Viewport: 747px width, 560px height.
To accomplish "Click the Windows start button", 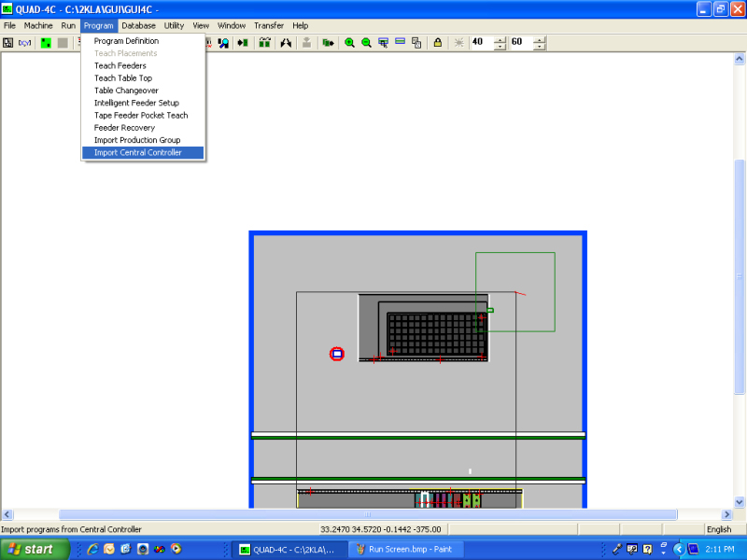I will pyautogui.click(x=35, y=549).
